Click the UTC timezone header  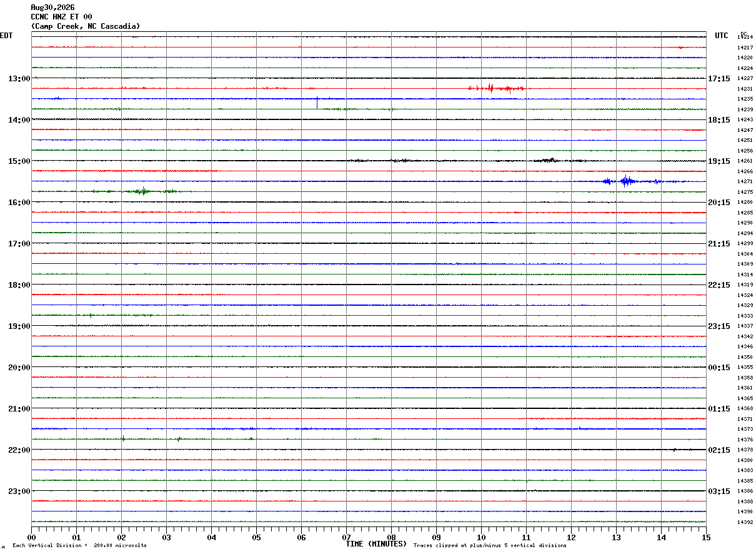[x=722, y=36]
